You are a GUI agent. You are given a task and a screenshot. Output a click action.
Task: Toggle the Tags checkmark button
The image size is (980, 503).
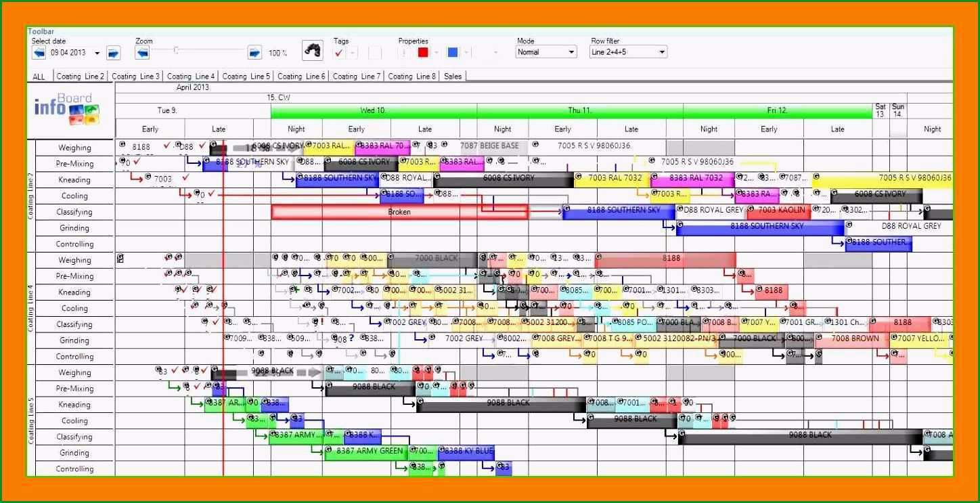(x=339, y=52)
